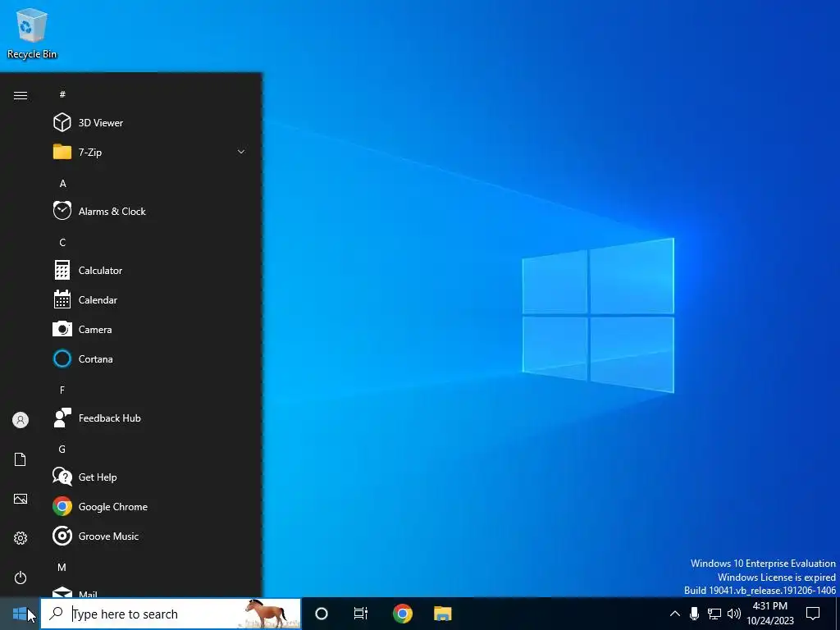Open network status tray icon
The height and width of the screenshot is (630, 840).
pyautogui.click(x=714, y=614)
